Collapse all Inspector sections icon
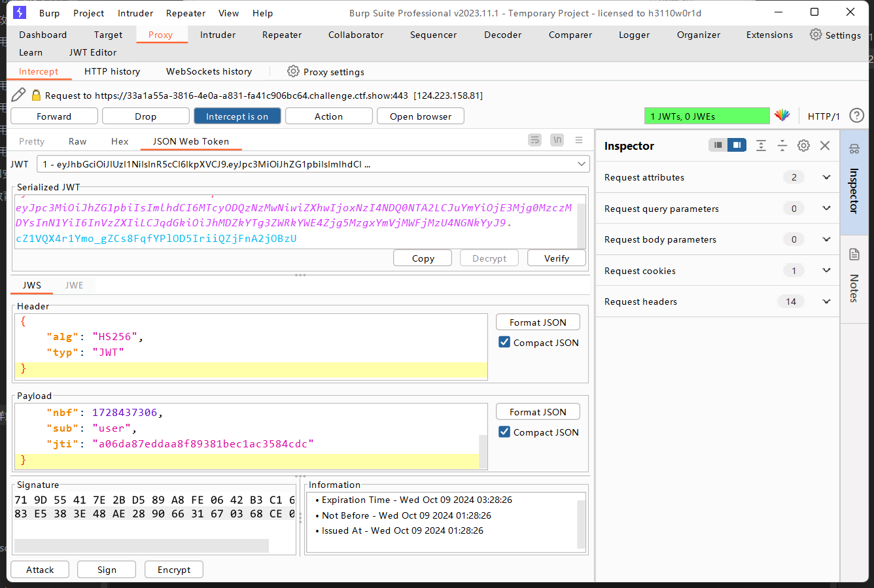This screenshot has width=874, height=588. pos(782,145)
